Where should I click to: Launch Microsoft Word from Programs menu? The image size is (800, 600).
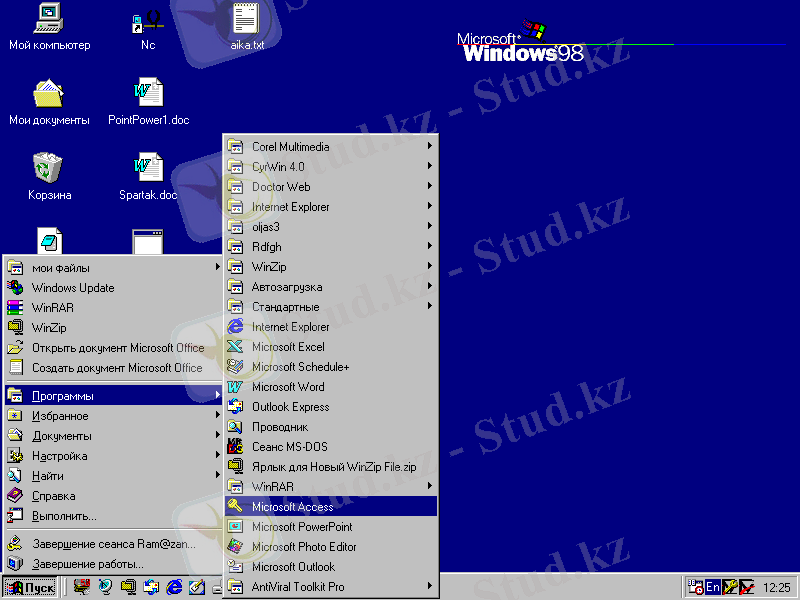pos(288,387)
